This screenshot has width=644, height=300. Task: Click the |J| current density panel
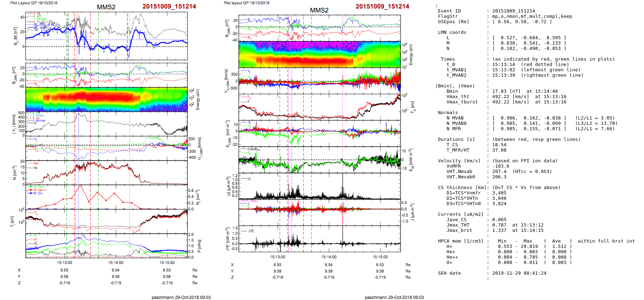[320, 186]
